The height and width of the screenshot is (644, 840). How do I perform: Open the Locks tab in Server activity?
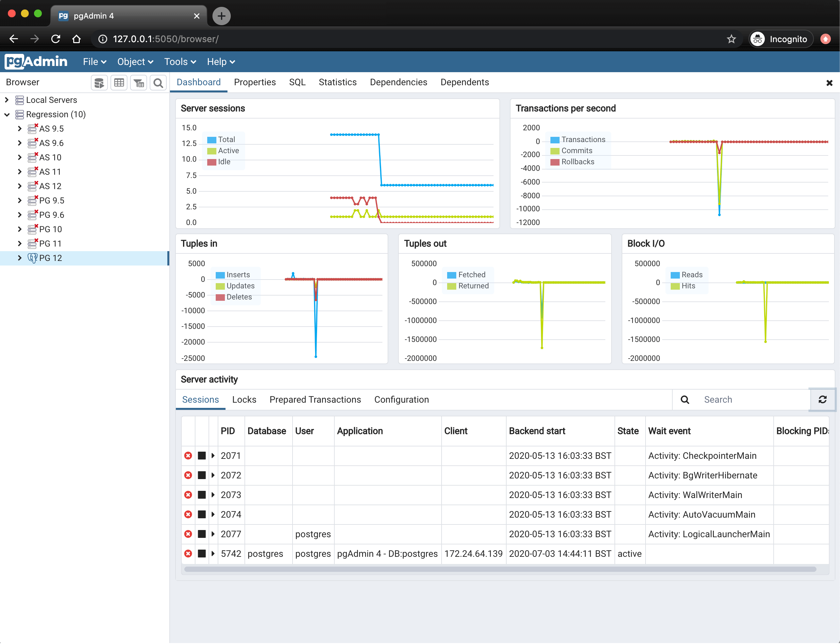(244, 399)
